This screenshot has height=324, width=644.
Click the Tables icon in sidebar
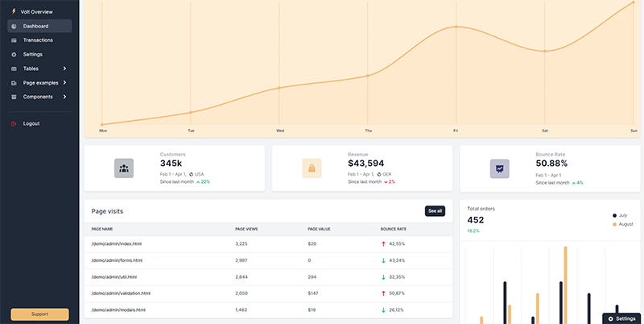coord(14,69)
